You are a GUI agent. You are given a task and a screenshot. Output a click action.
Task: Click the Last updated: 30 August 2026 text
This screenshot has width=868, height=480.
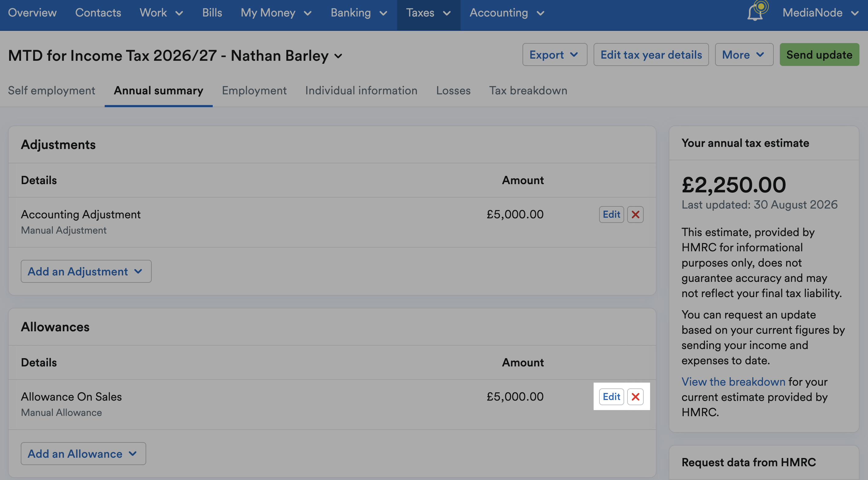click(x=759, y=205)
